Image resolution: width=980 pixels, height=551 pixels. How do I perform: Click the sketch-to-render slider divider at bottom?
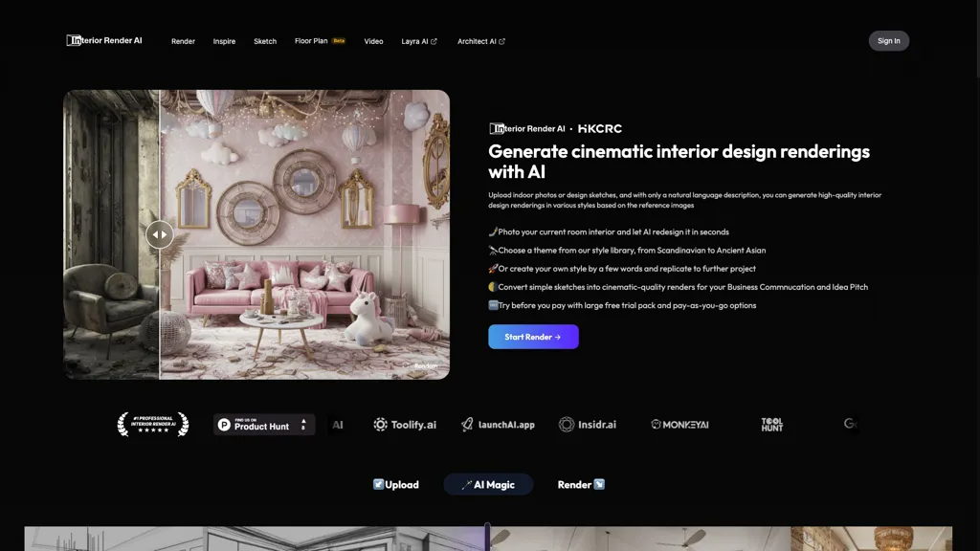pos(487,538)
